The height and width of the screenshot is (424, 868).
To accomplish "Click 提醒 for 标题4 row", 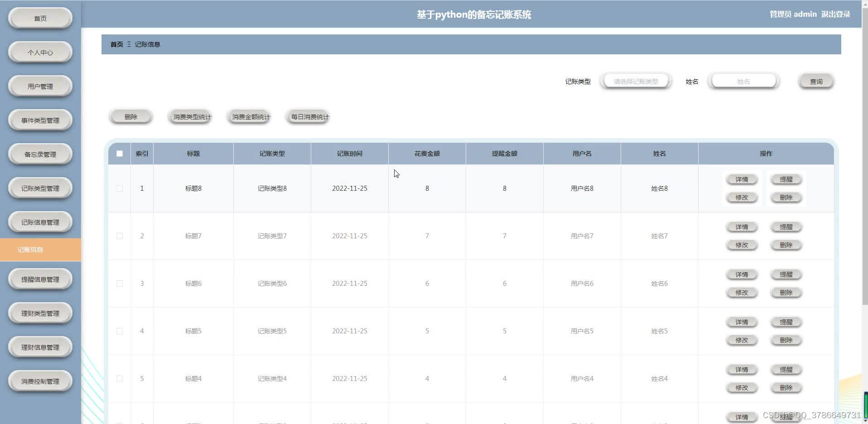I will coord(786,370).
